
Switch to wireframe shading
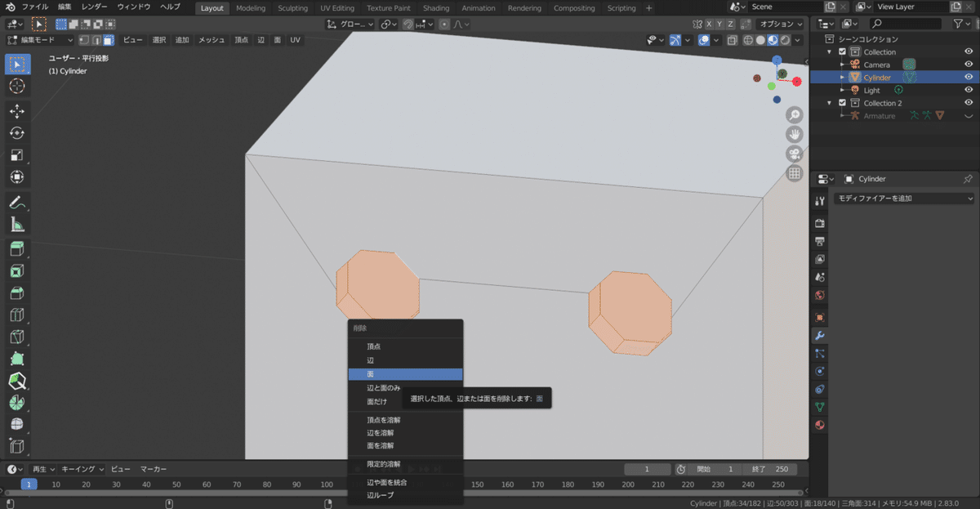[x=748, y=40]
